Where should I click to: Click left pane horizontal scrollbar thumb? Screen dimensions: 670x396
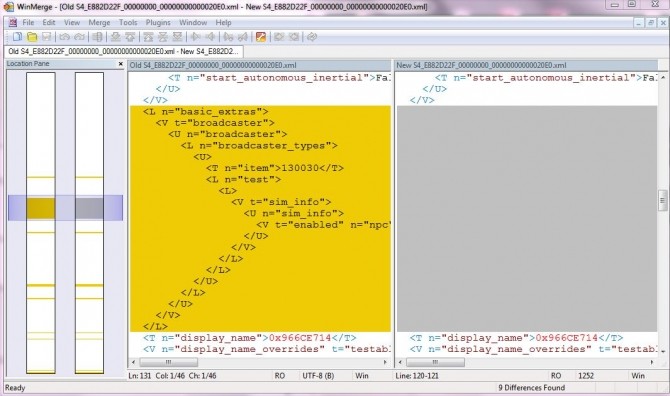pos(168,362)
